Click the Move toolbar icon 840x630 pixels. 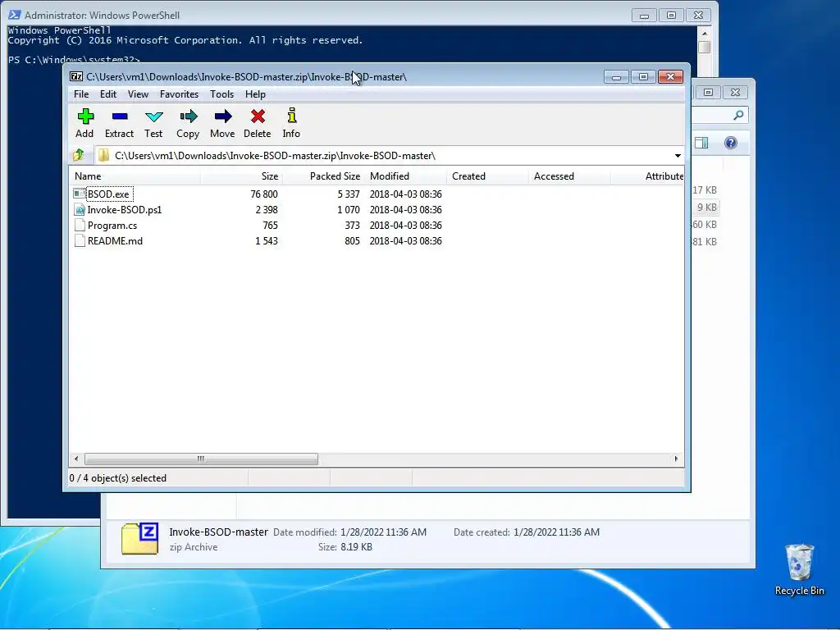click(223, 116)
